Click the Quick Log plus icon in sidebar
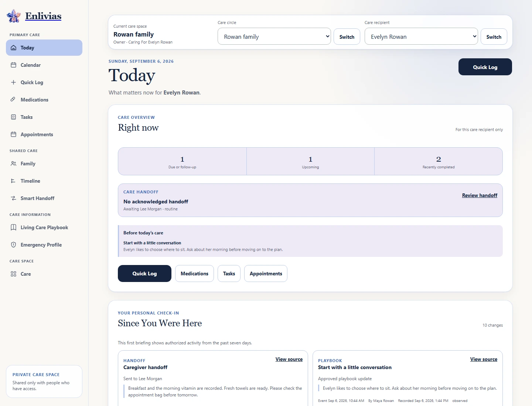Image resolution: width=532 pixels, height=406 pixels. tap(14, 82)
